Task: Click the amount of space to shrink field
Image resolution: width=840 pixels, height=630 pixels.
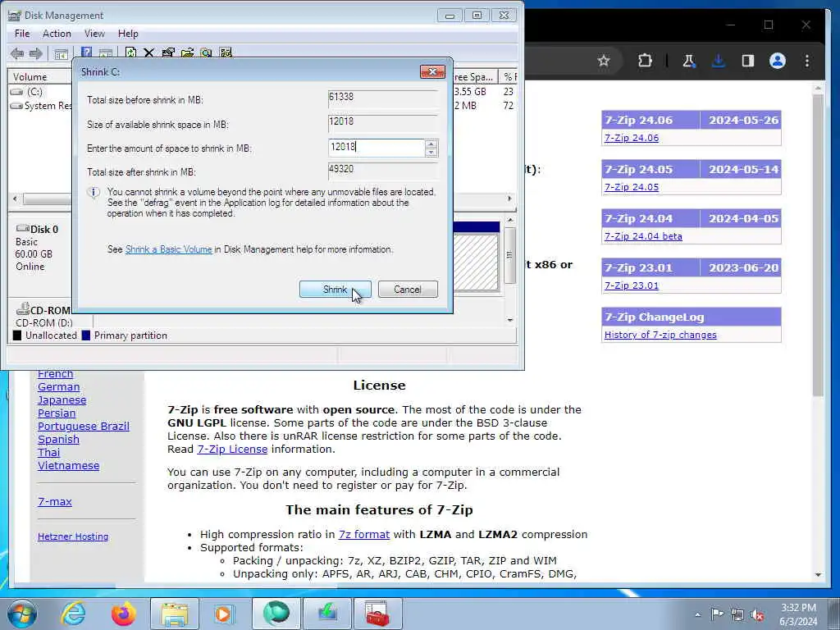Action: tap(377, 148)
